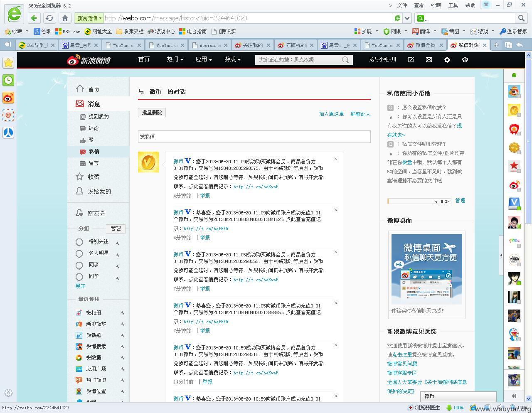Open the 应用 dropdown menu

point(204,60)
